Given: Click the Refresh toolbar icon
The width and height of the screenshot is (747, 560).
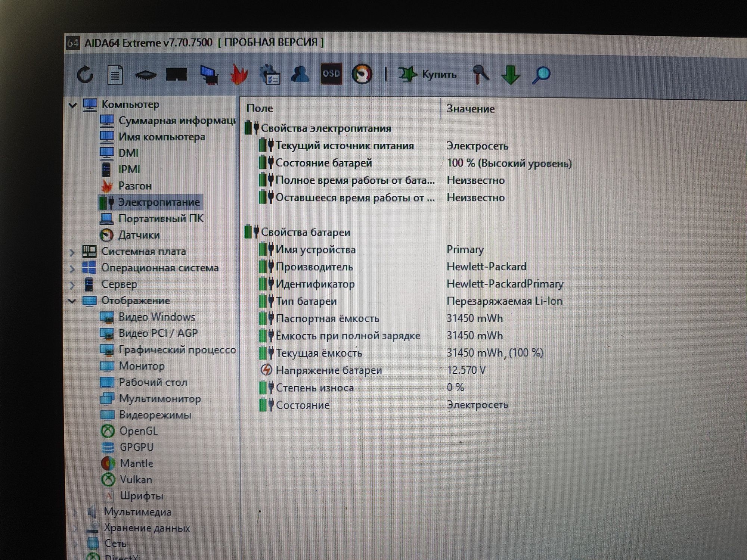Looking at the screenshot, I should click(x=85, y=75).
